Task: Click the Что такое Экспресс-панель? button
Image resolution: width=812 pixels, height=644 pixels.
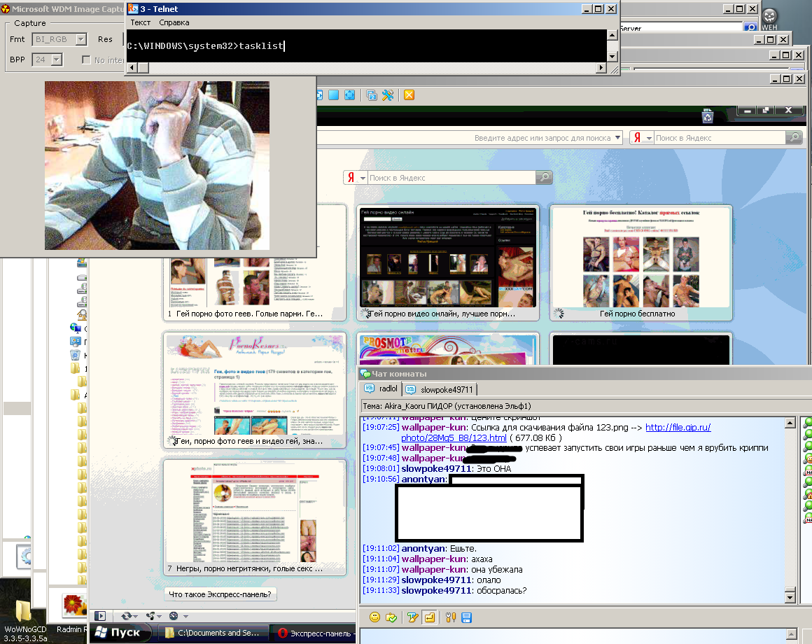Action: tap(220, 594)
